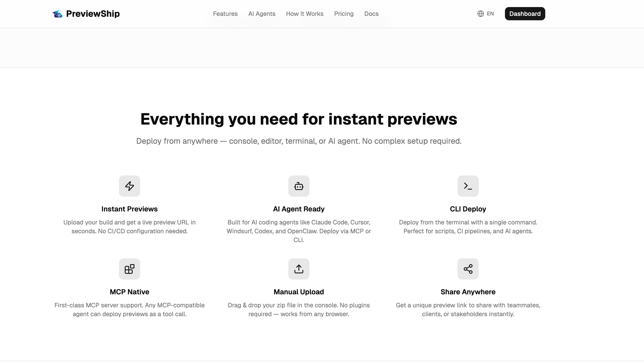Screen dimensions: 644x362
Task: Open the EN language selector
Action: (x=490, y=14)
